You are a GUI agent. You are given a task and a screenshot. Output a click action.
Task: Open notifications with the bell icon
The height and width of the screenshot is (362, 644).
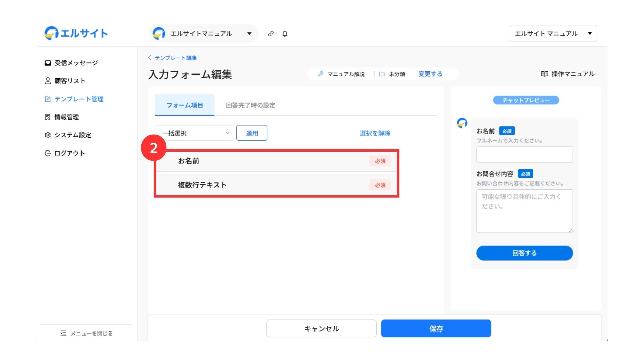coord(285,34)
